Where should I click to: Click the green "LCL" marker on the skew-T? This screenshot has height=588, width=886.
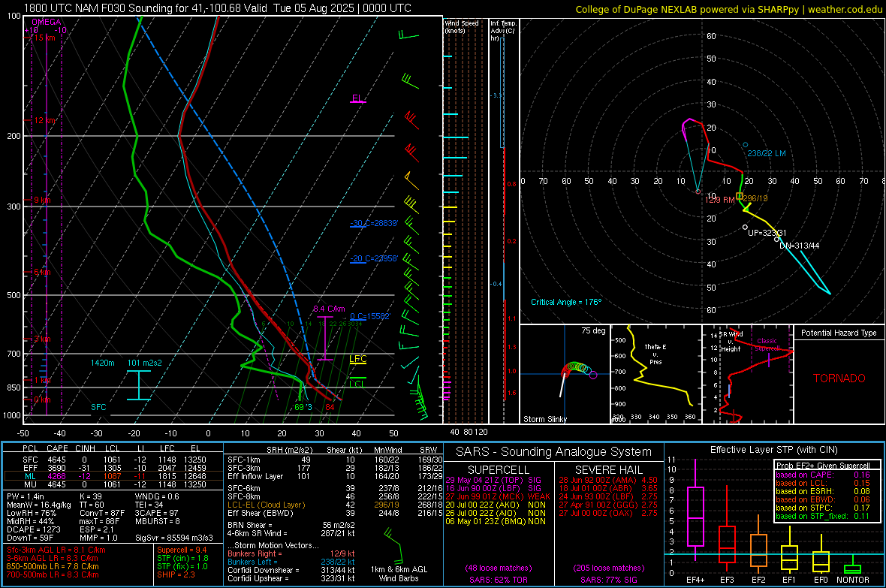click(x=357, y=384)
